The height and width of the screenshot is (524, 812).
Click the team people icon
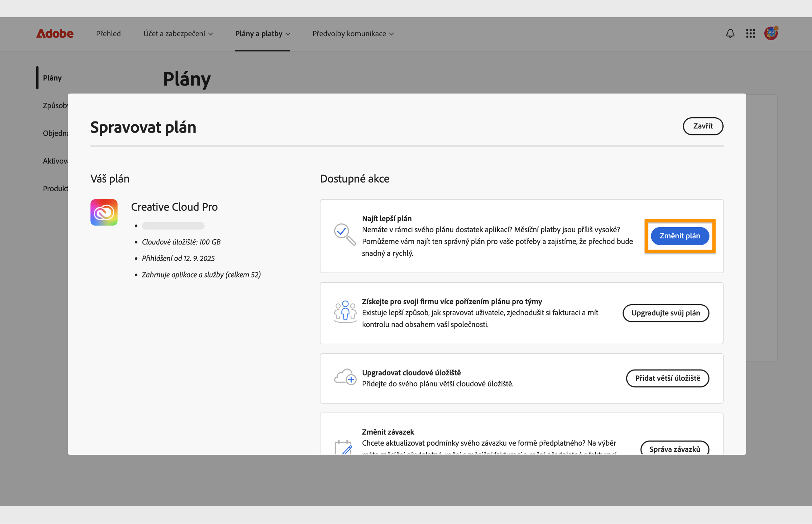pyautogui.click(x=345, y=311)
